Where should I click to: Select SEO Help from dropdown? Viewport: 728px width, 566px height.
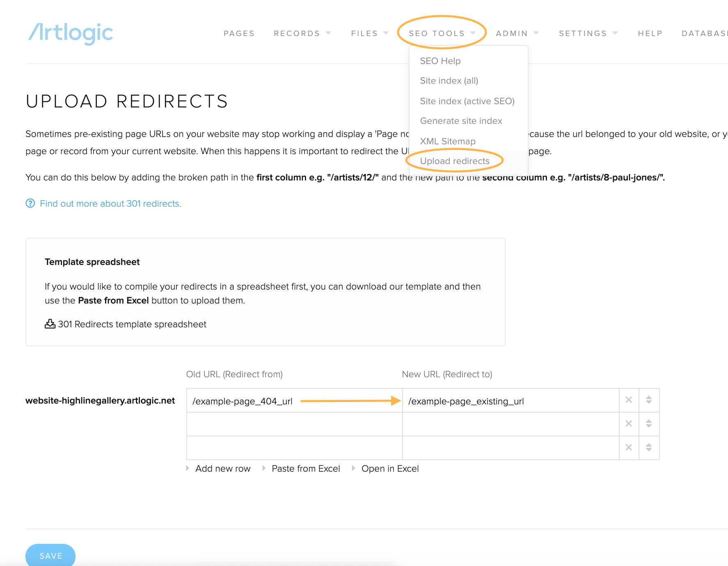pyautogui.click(x=440, y=61)
